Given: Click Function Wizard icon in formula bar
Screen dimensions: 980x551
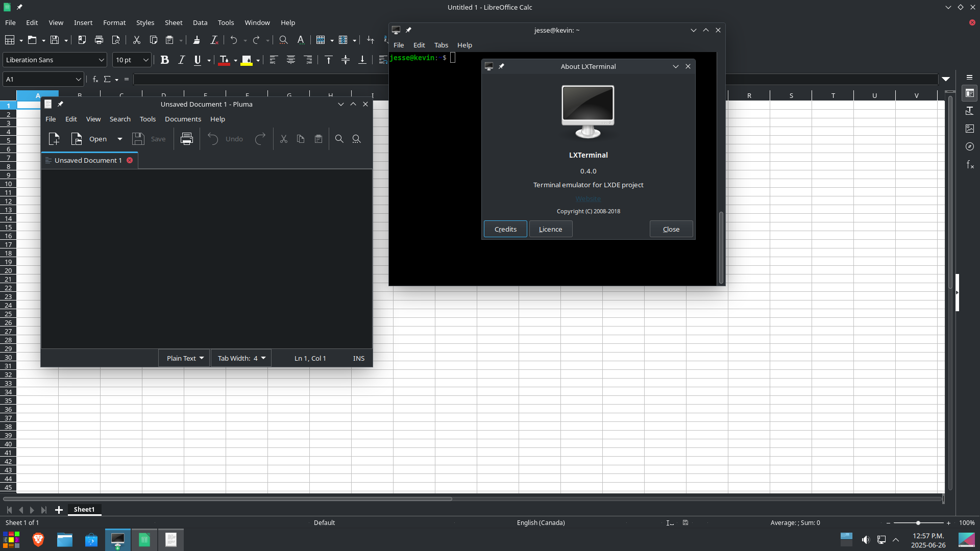Looking at the screenshot, I should click(95, 79).
